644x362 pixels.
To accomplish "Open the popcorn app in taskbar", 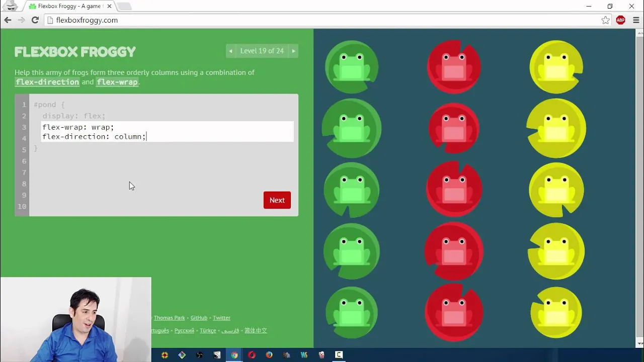I will [x=321, y=355].
